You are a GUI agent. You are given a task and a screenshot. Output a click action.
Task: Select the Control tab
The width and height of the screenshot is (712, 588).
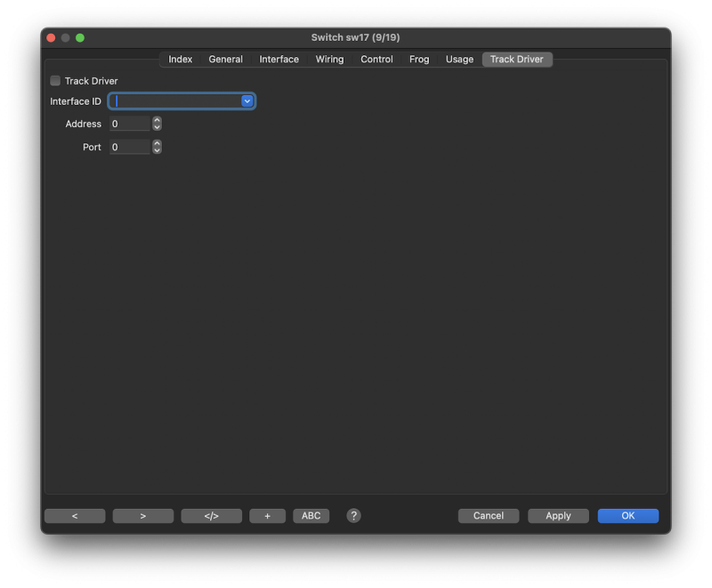(x=376, y=60)
